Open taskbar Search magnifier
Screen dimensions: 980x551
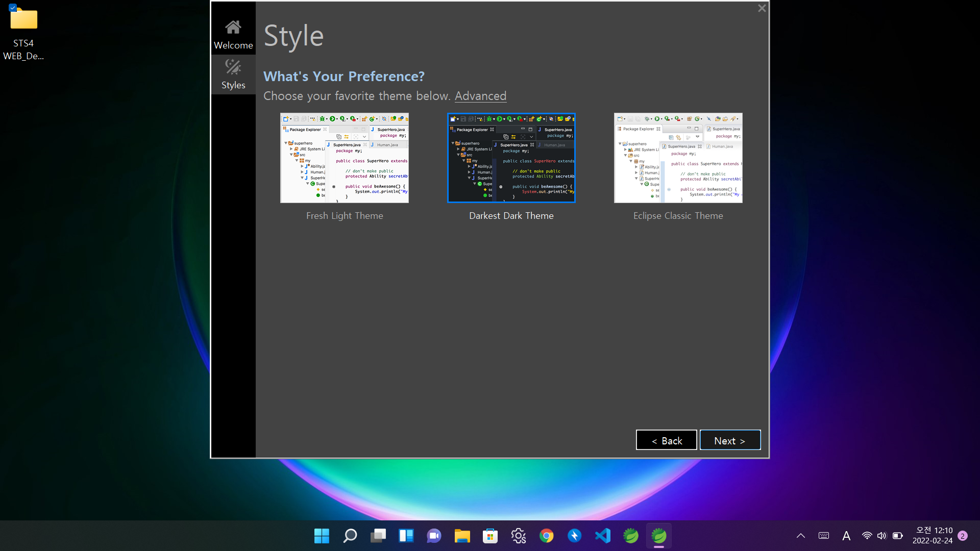350,536
